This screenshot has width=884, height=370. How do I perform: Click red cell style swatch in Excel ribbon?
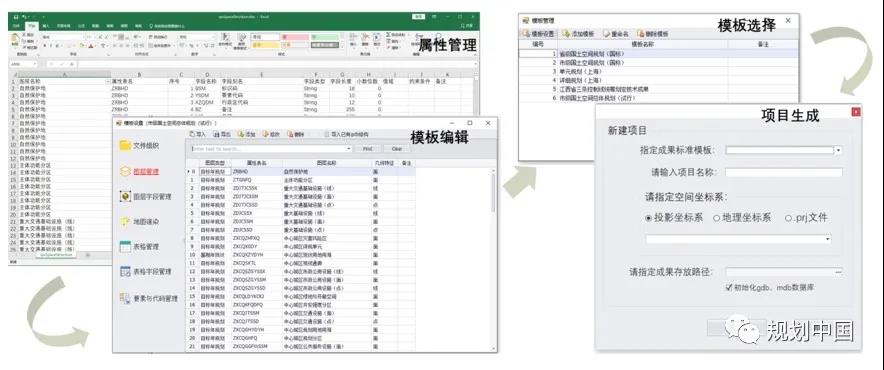pyautogui.click(x=295, y=37)
